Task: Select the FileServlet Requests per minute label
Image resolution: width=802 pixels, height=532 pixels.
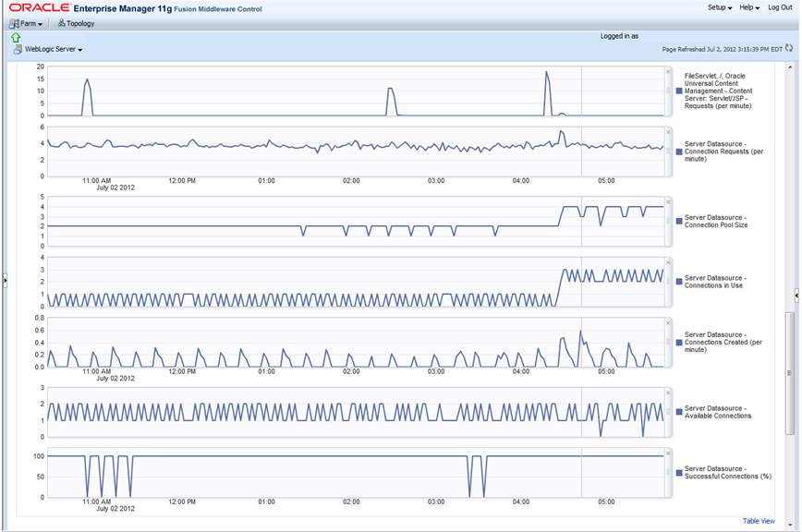Action: [x=718, y=91]
